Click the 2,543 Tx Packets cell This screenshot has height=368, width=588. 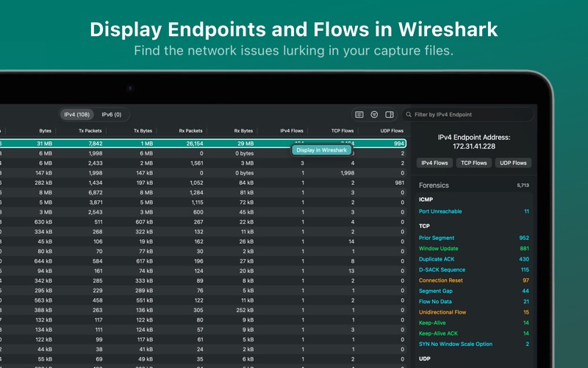(x=96, y=212)
